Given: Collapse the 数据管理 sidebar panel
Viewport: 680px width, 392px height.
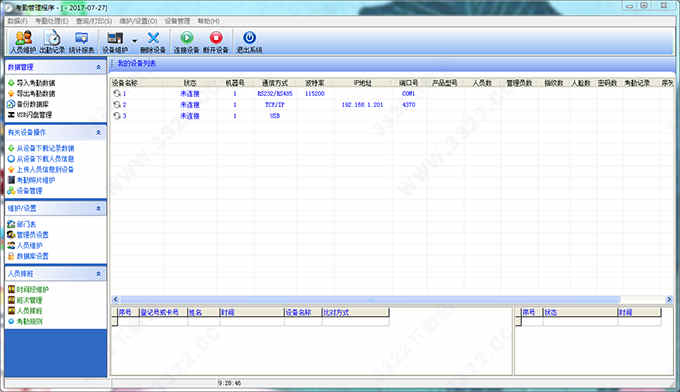Looking at the screenshot, I should pyautogui.click(x=98, y=67).
